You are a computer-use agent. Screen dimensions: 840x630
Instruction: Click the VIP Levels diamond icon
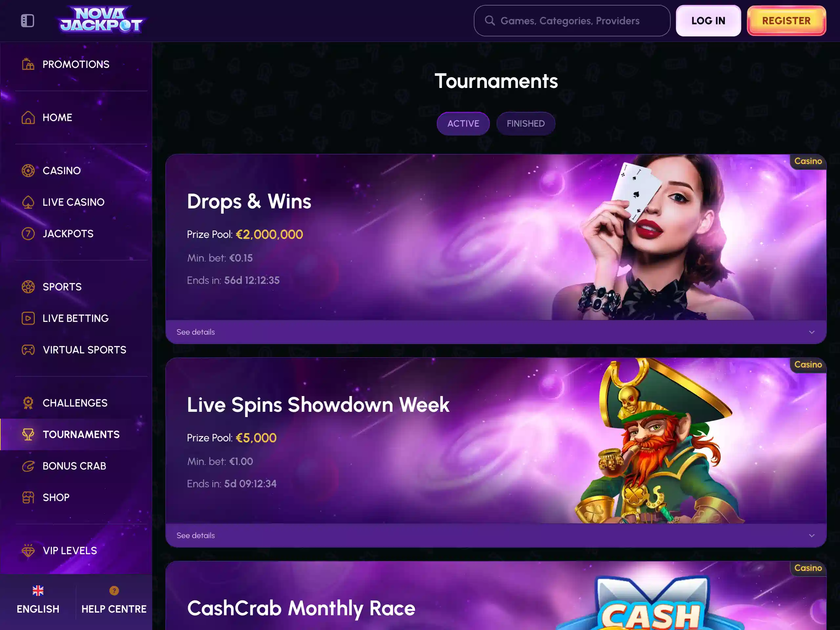coord(28,551)
